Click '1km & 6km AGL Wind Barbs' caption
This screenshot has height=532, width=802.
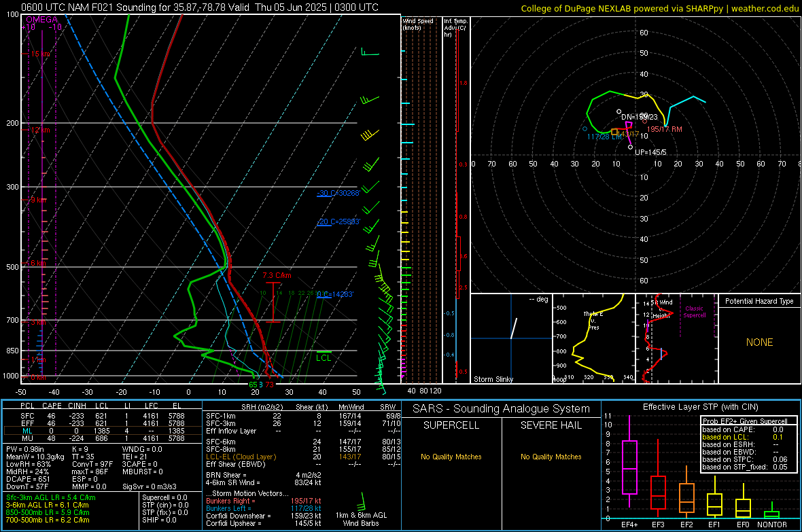tap(361, 519)
